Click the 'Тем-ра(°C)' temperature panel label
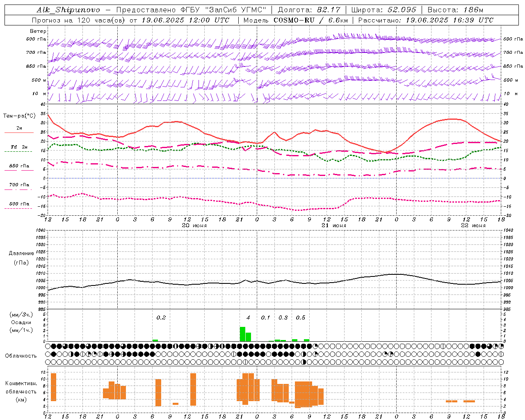 [x=19, y=116]
